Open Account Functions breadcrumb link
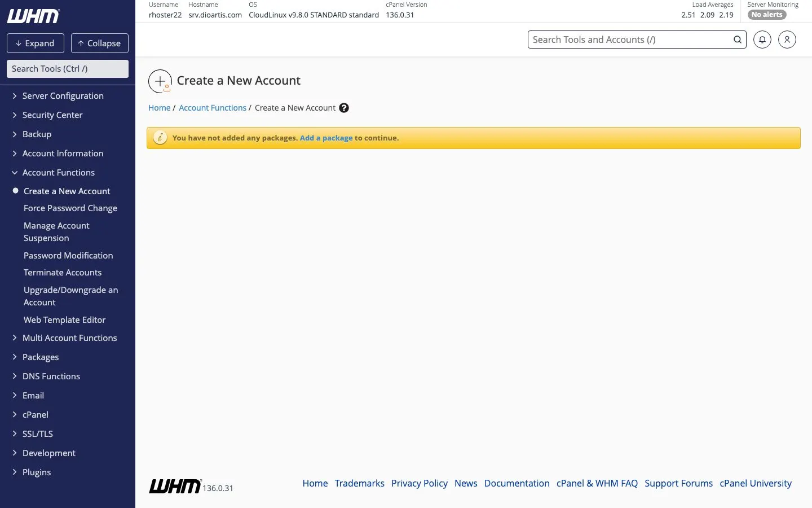Screen dimensions: 812x508 213,108
